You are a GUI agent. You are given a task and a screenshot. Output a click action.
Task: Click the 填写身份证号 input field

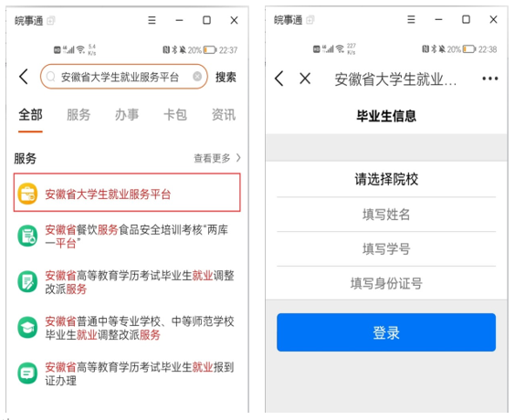coord(386,283)
